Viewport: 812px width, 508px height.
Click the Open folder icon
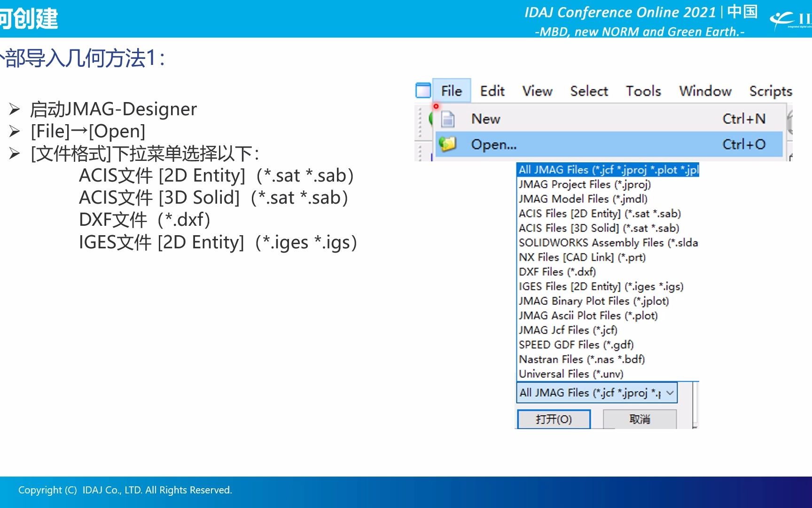point(448,143)
